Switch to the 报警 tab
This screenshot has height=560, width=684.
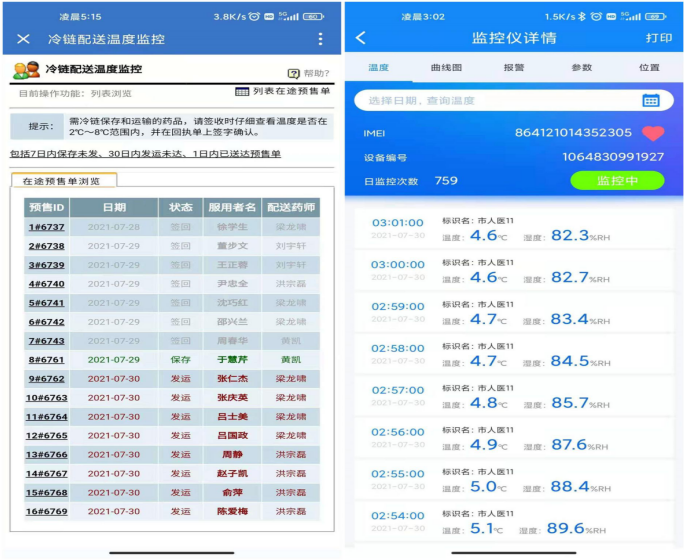point(514,68)
